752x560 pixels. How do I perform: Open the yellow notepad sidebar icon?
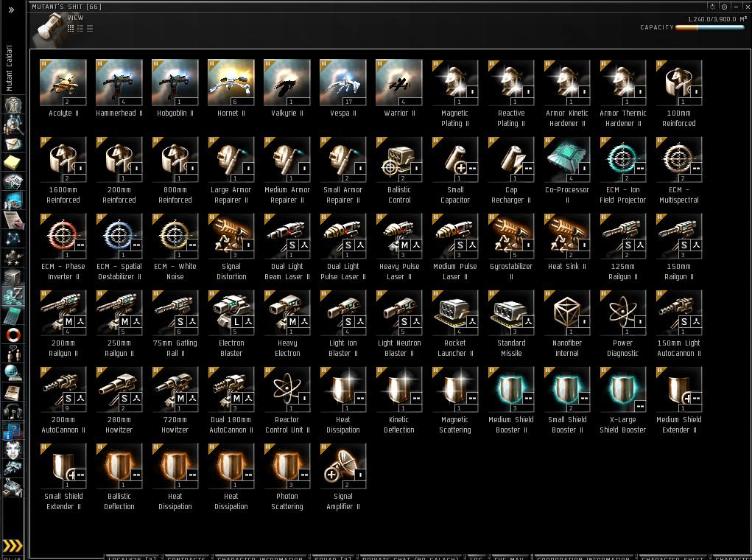pyautogui.click(x=13, y=163)
